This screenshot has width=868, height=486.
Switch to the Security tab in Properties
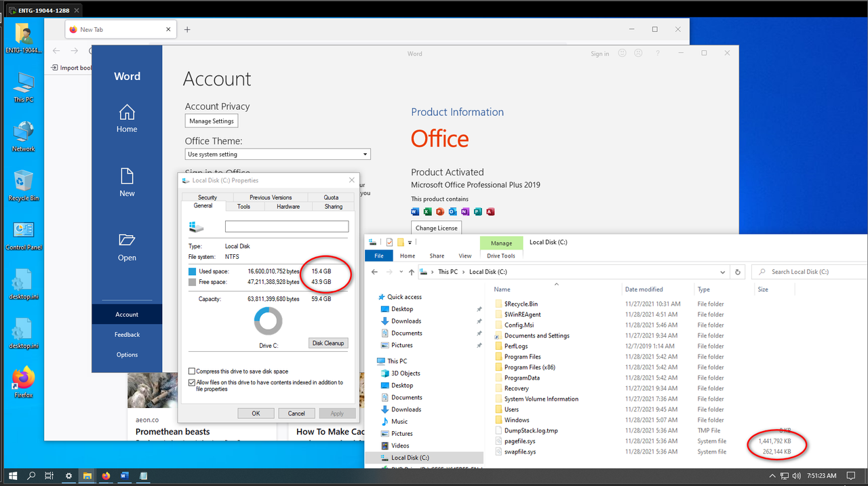click(208, 197)
